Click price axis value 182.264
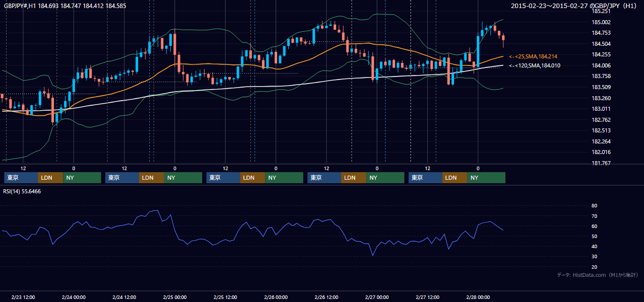The image size is (644, 302). [601, 141]
